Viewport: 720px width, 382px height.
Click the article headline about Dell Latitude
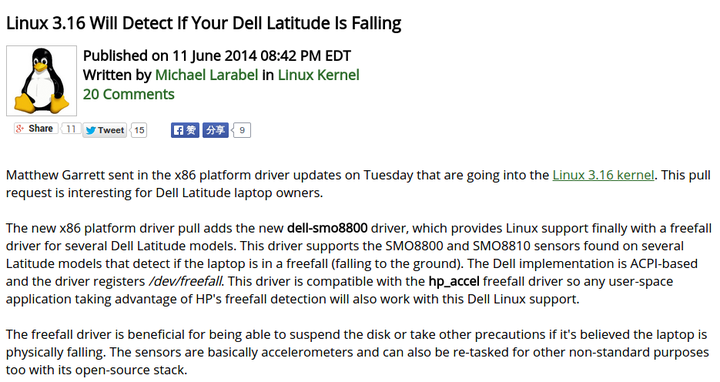[203, 23]
